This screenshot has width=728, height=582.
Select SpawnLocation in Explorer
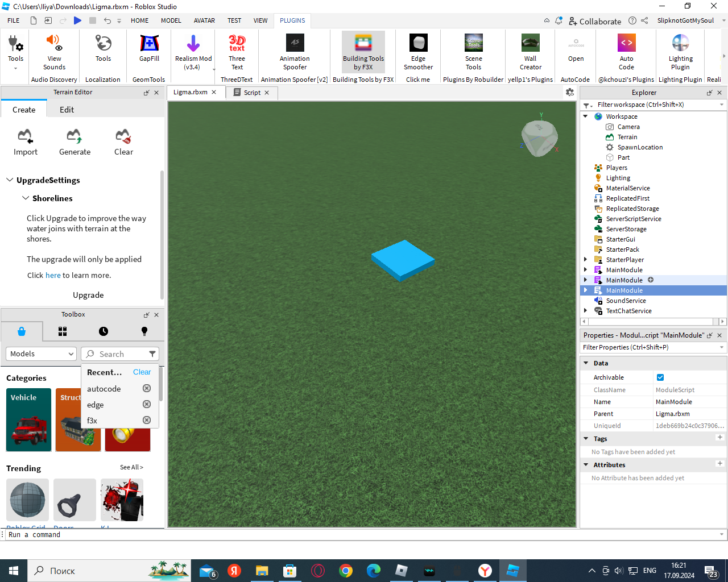tap(640, 147)
